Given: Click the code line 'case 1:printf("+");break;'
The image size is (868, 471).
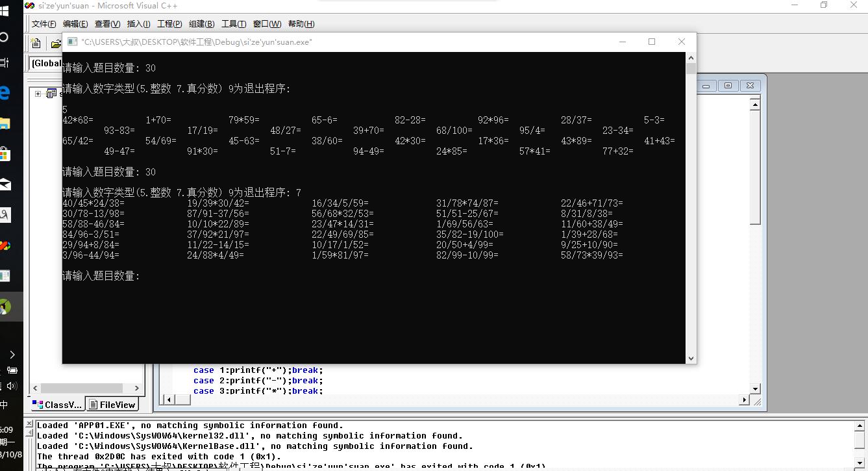Looking at the screenshot, I should tap(258, 370).
